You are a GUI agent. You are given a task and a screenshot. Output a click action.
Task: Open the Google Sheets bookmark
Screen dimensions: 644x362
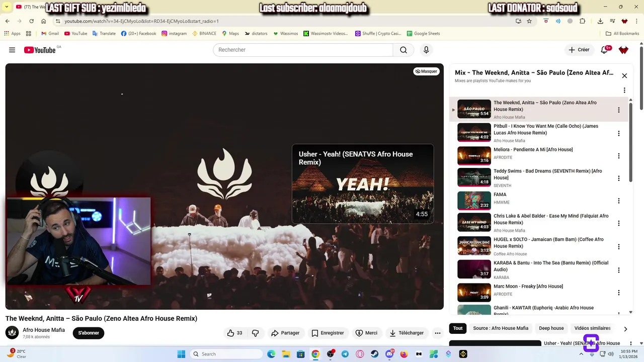[x=423, y=34]
